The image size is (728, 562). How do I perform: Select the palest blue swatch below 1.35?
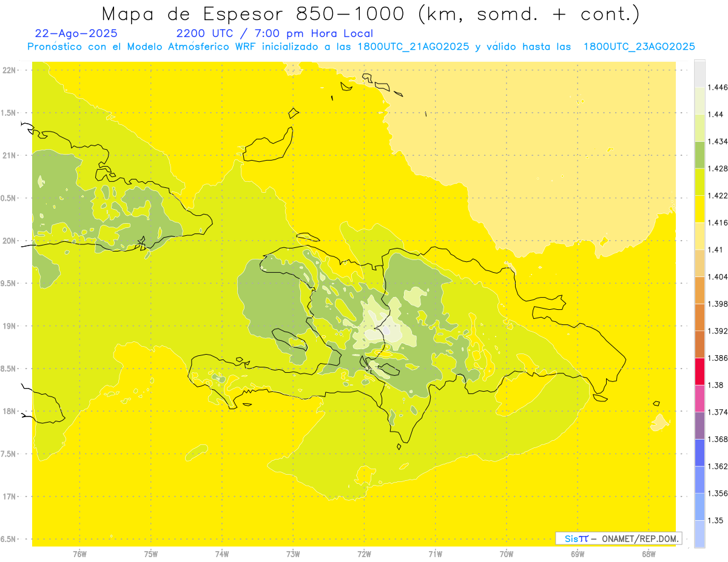pyautogui.click(x=699, y=534)
